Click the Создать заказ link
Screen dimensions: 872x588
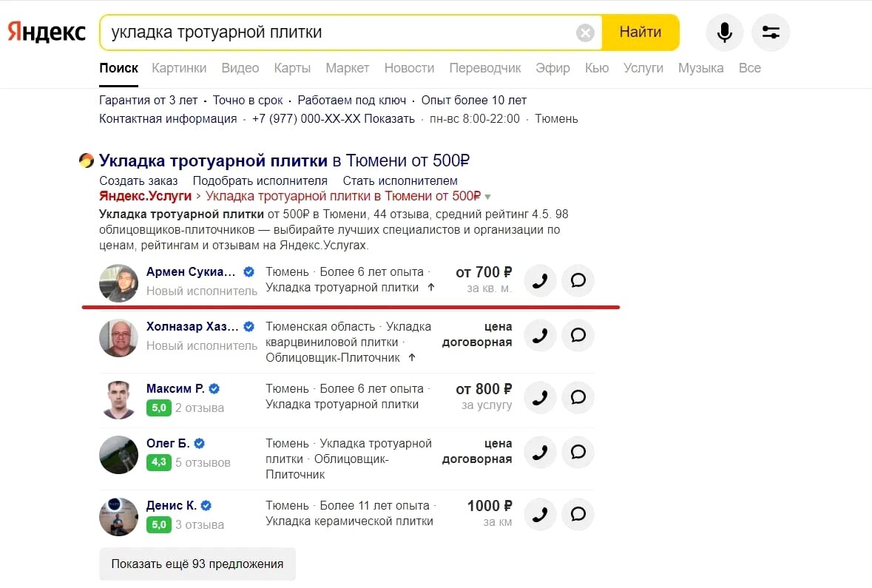point(138,180)
